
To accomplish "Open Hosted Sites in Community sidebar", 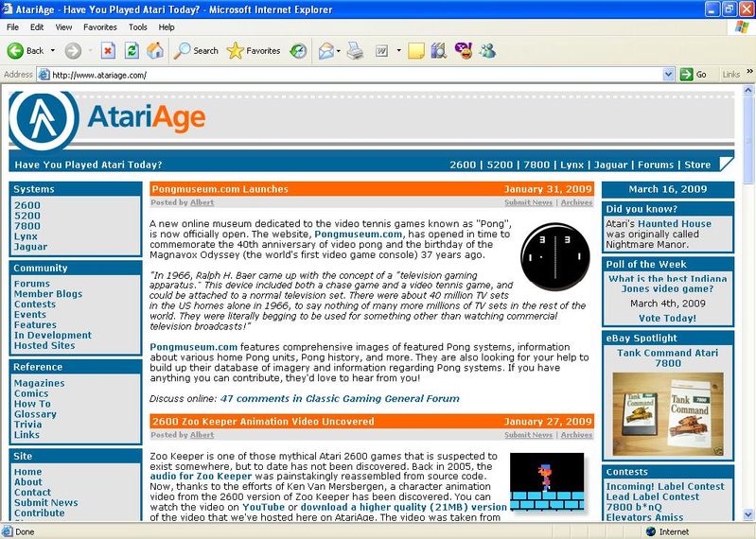I will click(44, 346).
